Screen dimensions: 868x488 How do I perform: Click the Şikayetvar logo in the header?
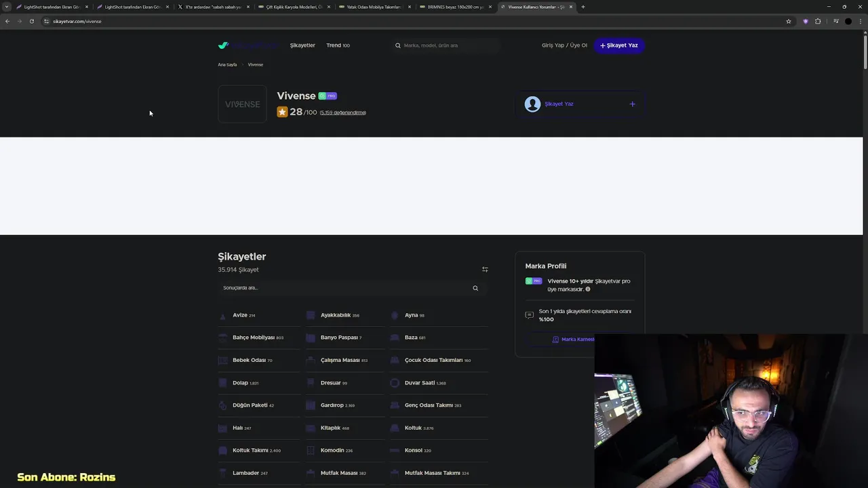click(x=248, y=45)
